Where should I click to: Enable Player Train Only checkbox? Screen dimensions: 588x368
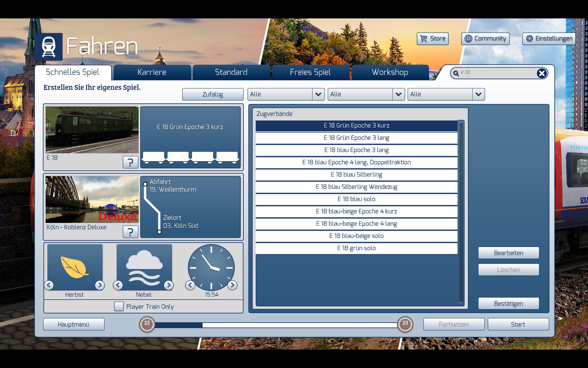pyautogui.click(x=119, y=306)
